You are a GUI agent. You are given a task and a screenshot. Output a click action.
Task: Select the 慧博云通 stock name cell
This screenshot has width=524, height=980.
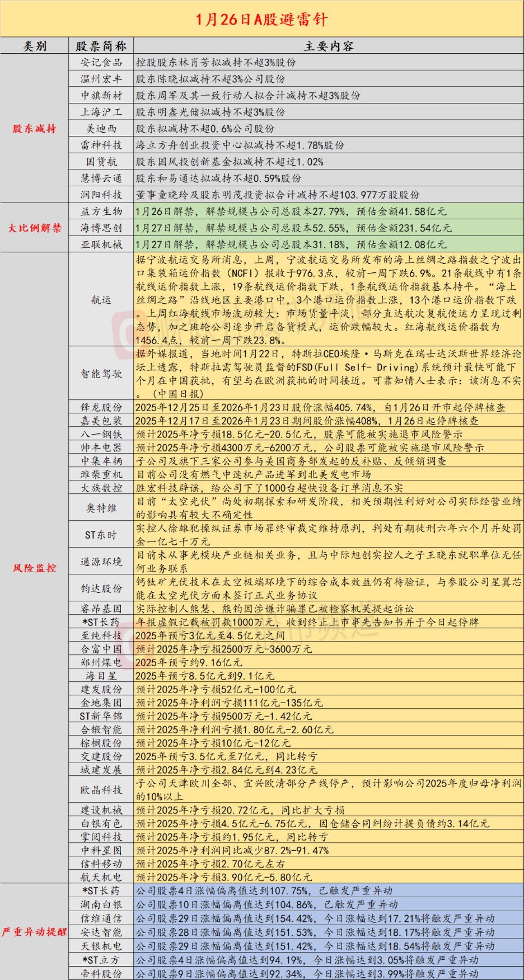[101, 178]
